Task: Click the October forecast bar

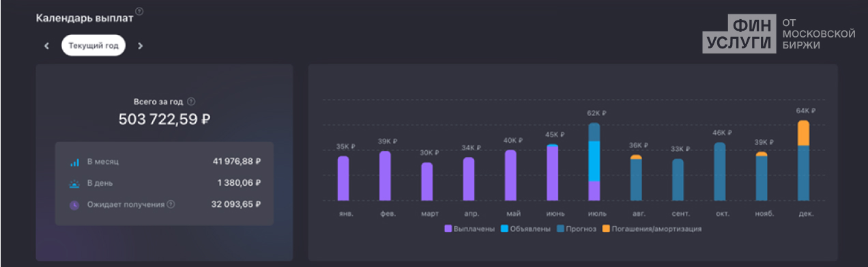Action: [x=720, y=171]
